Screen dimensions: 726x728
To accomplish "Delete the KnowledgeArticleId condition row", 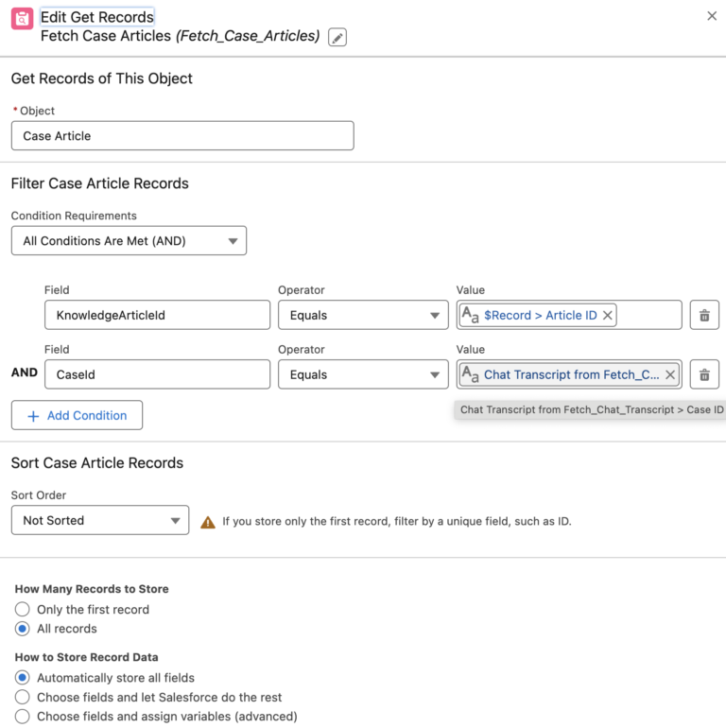I will click(704, 315).
